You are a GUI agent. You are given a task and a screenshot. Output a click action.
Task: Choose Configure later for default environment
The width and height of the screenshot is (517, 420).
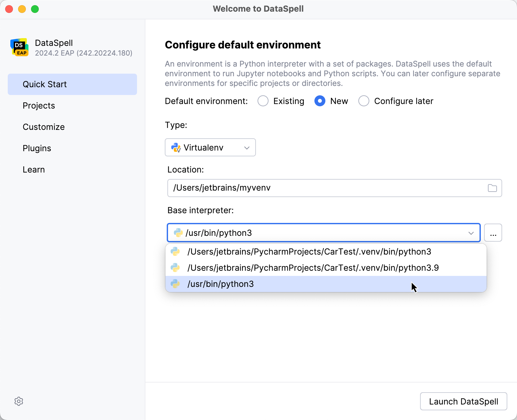click(364, 101)
